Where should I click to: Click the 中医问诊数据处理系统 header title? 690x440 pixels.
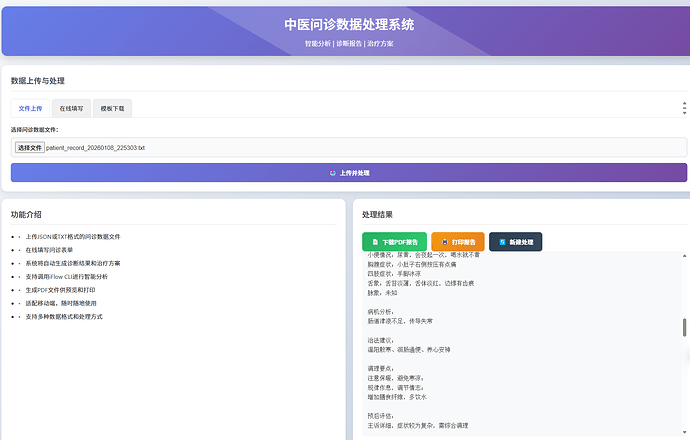[349, 24]
